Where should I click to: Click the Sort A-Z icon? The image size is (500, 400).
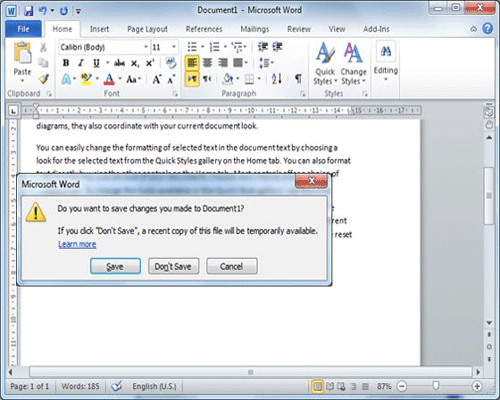click(277, 79)
